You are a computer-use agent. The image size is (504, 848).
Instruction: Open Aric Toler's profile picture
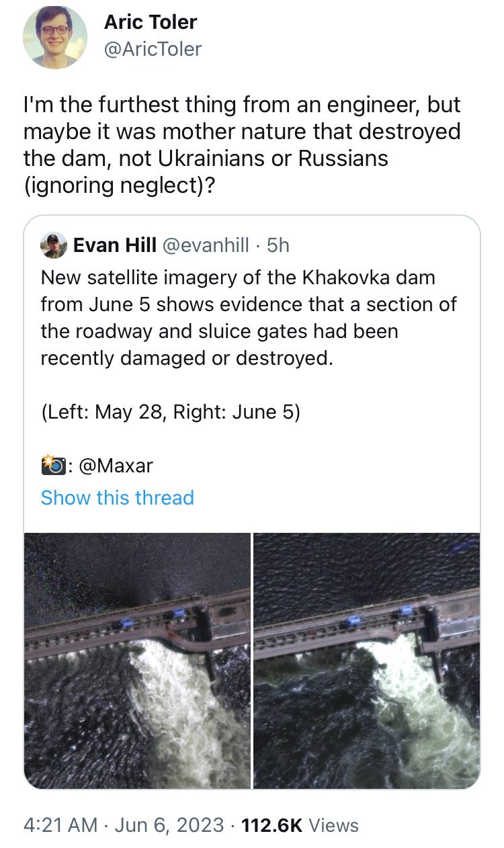point(55,37)
